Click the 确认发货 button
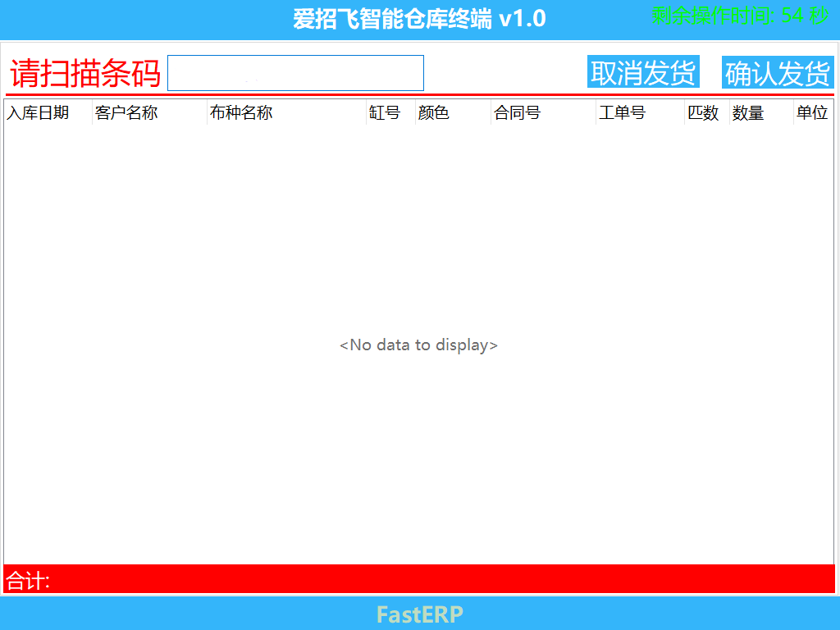This screenshot has width=840, height=630. (778, 72)
